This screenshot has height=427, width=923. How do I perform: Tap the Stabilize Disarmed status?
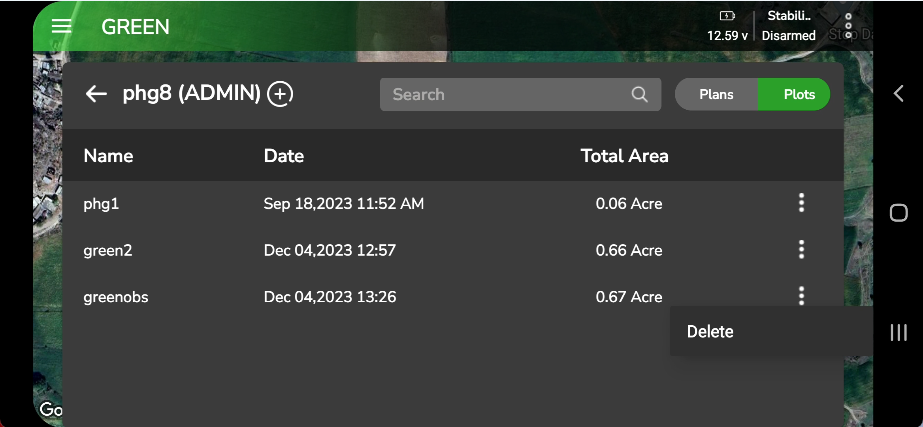pos(789,26)
